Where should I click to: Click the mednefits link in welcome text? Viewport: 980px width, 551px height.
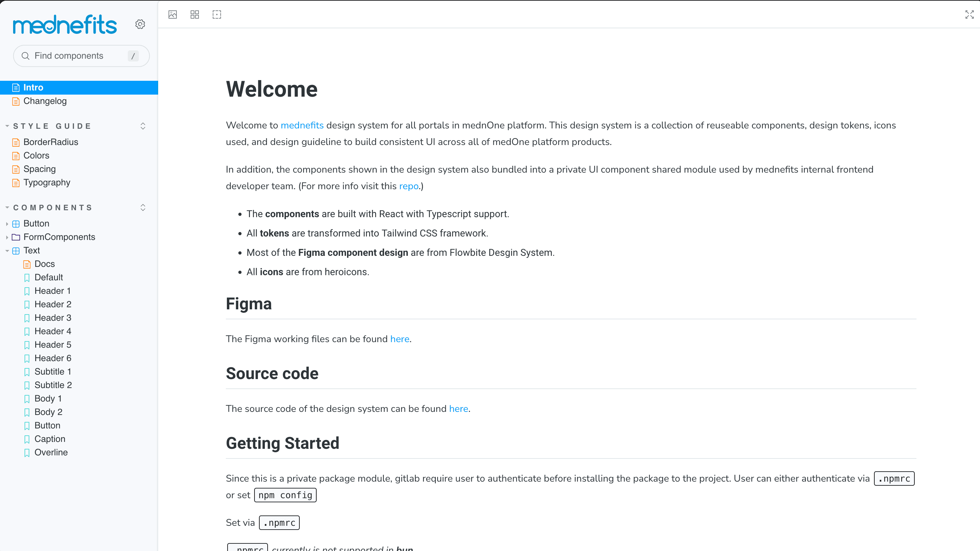302,125
